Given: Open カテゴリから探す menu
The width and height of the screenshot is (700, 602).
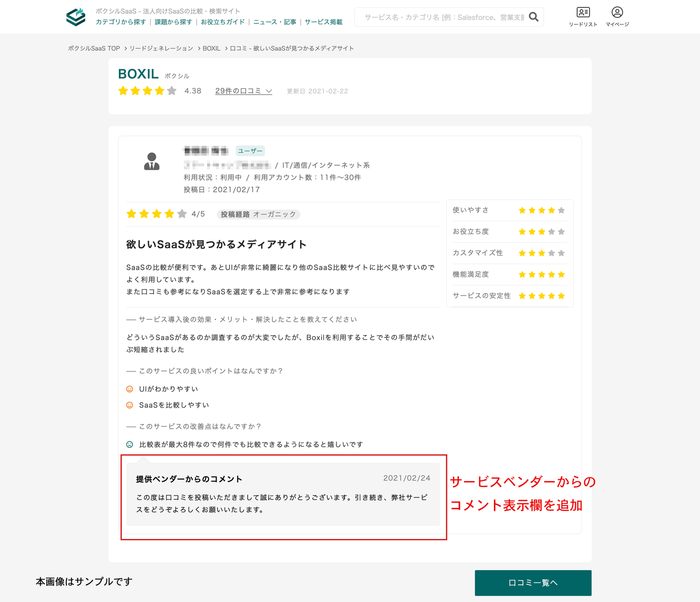Looking at the screenshot, I should coord(121,22).
